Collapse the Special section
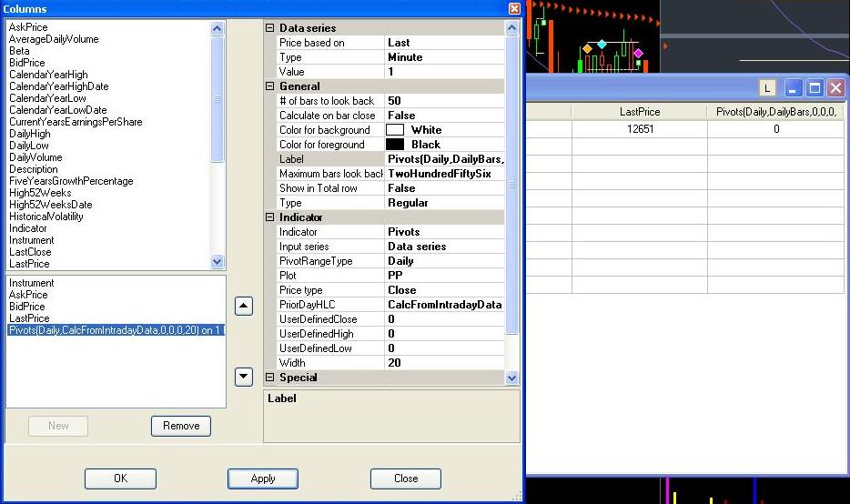Viewport: 850px width, 504px height. 270,378
